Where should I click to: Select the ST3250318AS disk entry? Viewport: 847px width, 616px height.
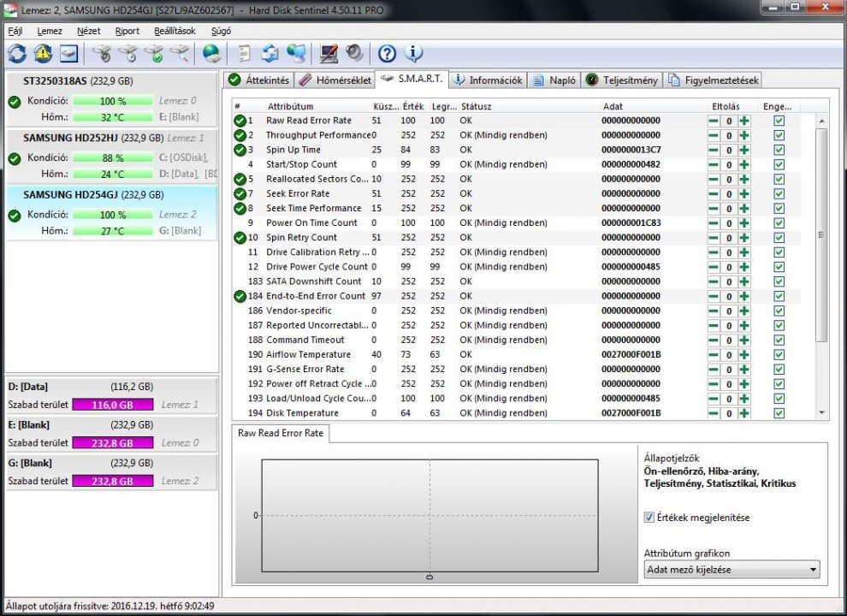(111, 99)
